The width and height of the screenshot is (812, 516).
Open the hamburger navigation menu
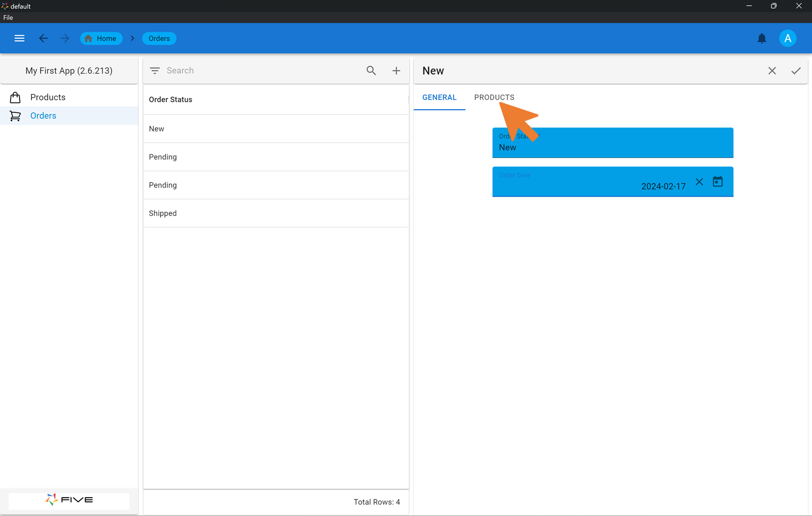point(19,38)
